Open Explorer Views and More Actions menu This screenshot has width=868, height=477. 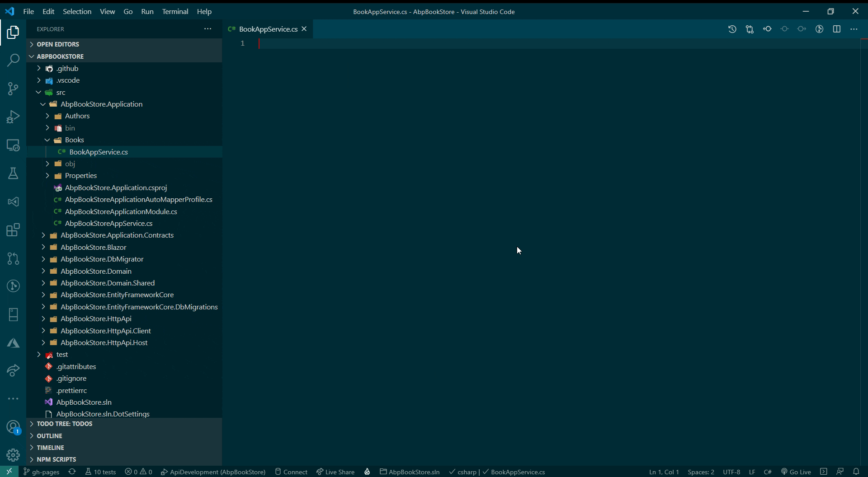point(208,29)
